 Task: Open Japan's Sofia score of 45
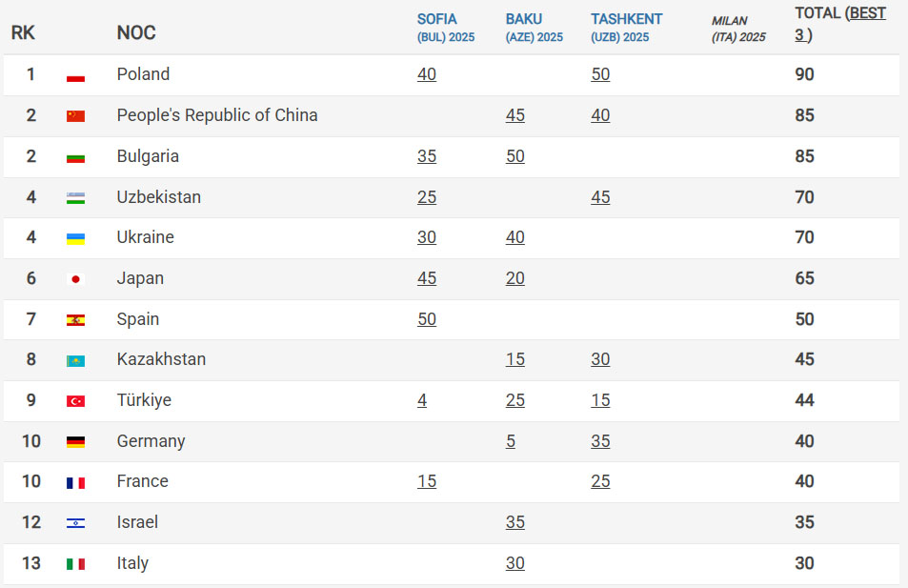click(x=426, y=278)
